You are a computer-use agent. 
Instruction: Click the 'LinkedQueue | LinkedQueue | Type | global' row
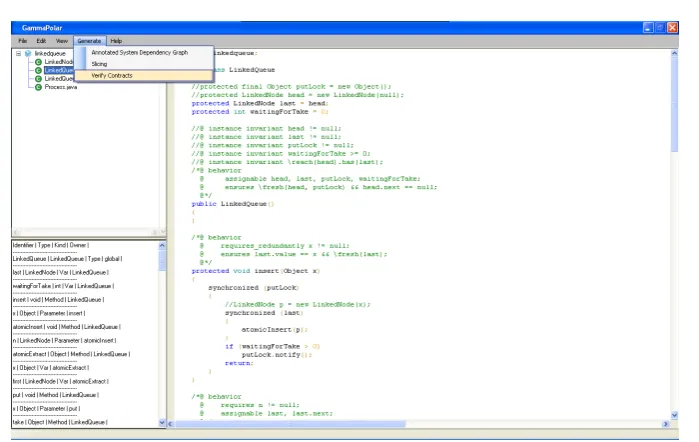click(x=67, y=259)
